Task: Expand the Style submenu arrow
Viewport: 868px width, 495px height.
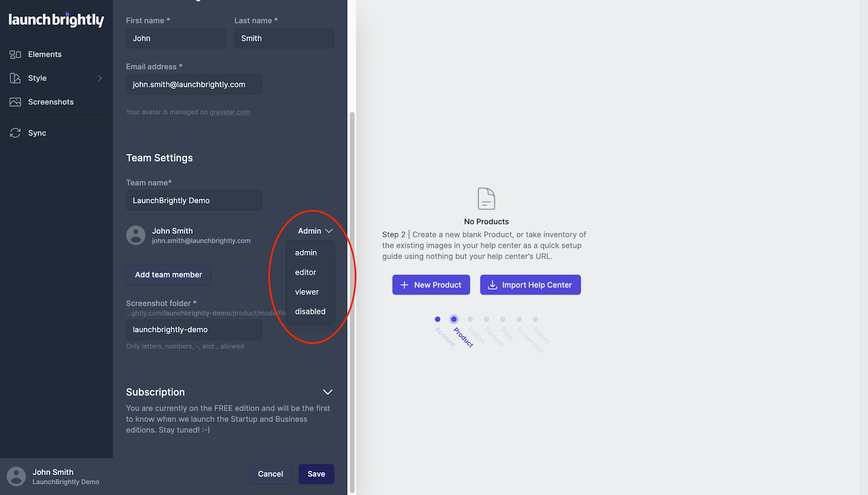Action: click(100, 78)
